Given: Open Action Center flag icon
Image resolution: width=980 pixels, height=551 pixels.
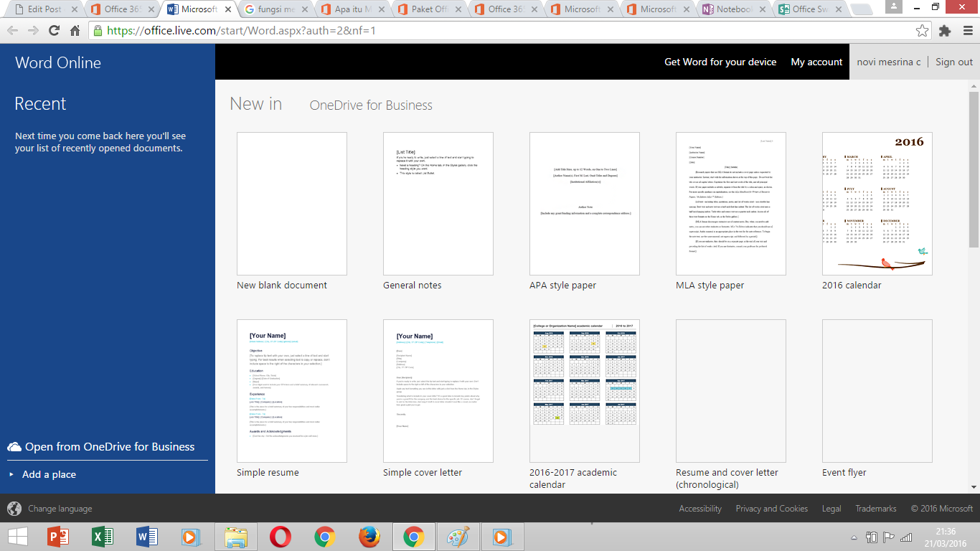Looking at the screenshot, I should [x=889, y=537].
